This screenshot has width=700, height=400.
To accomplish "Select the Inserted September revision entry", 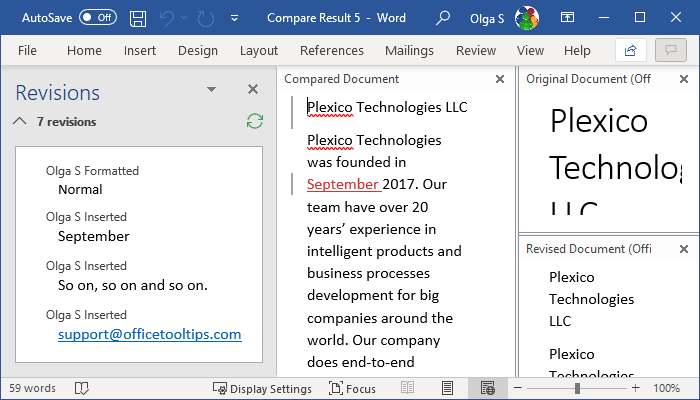I will (88, 227).
